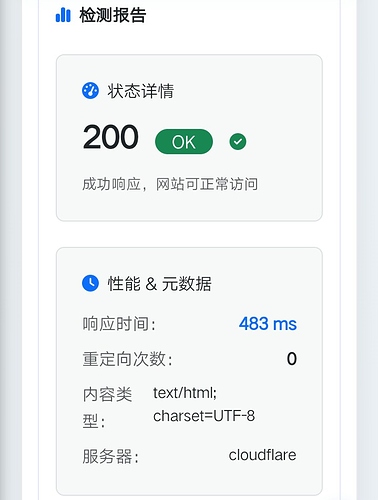The height and width of the screenshot is (500, 378).
Task: Click the green checkmark circle icon
Action: tap(238, 142)
